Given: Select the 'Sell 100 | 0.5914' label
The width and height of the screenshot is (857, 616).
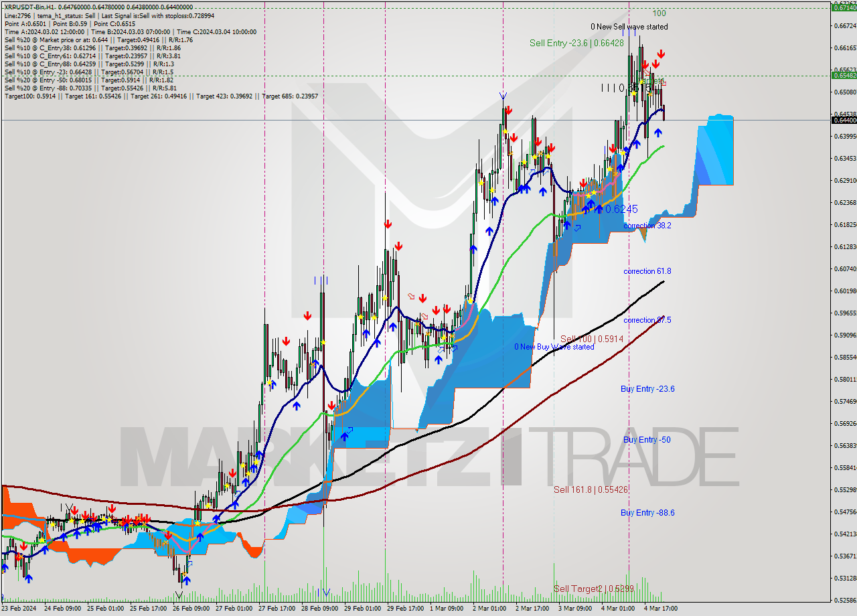Looking at the screenshot, I should click(592, 339).
